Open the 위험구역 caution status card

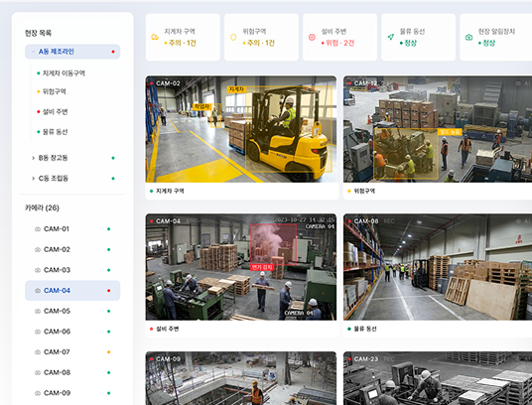click(x=261, y=38)
